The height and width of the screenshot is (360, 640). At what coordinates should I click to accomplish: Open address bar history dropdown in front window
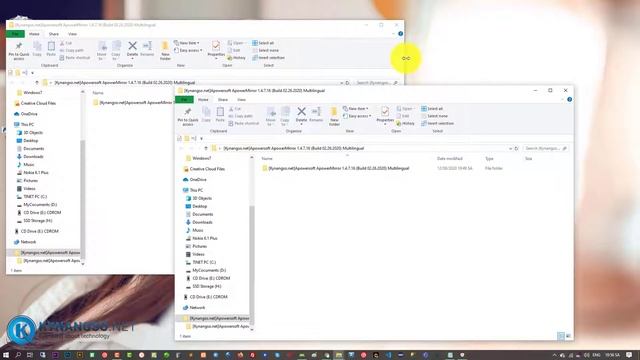(510, 149)
